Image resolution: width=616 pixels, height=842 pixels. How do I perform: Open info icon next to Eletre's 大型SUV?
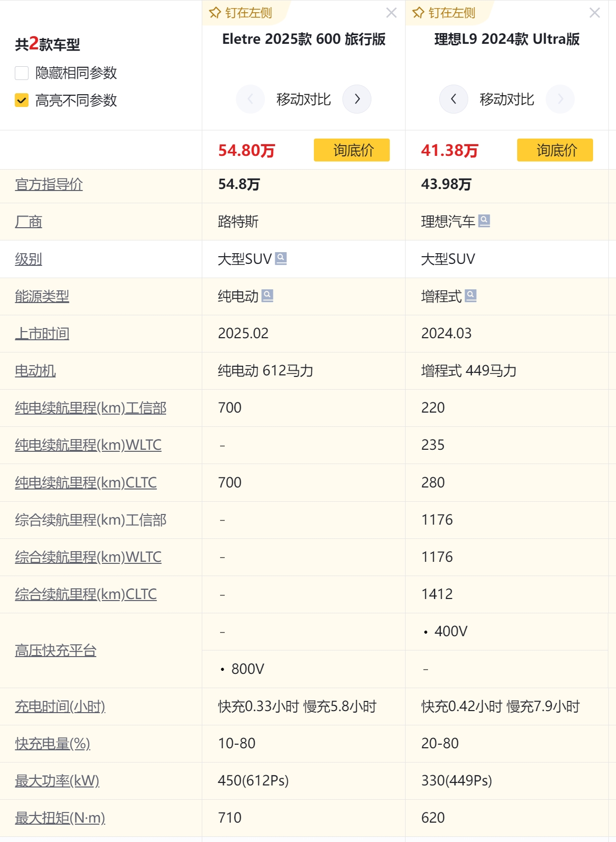[281, 258]
